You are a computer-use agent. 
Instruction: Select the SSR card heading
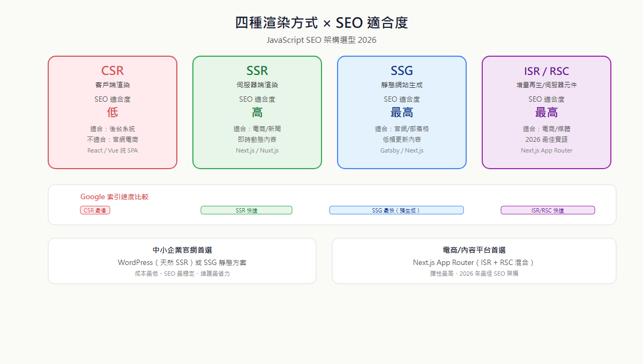coord(257,71)
